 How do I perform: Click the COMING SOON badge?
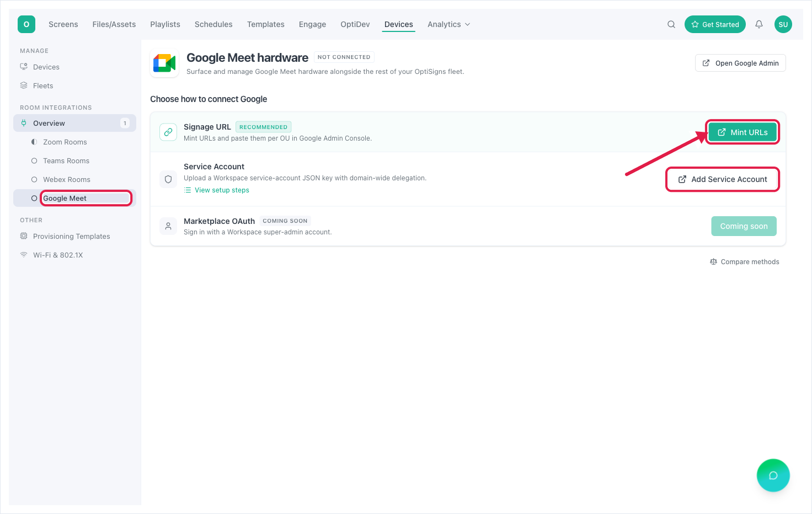pos(285,221)
